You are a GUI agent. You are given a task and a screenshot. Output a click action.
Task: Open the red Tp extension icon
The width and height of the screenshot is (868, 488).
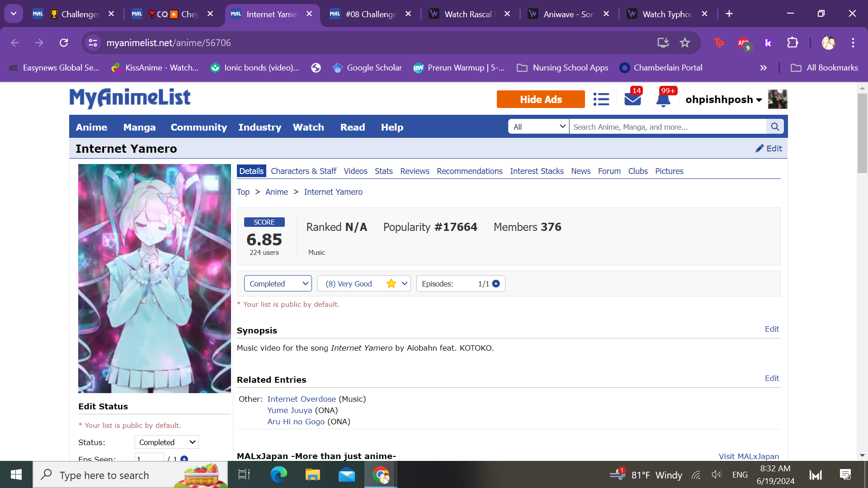719,43
